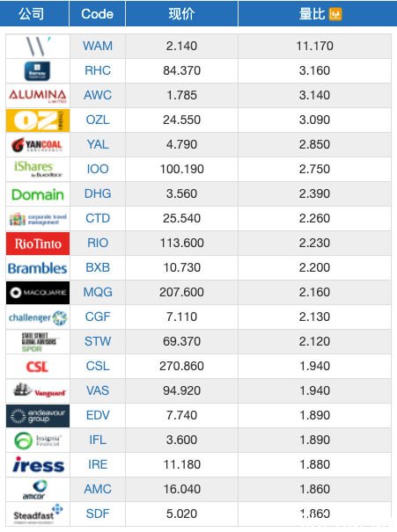The image size is (397, 532).
Task: Open the SDF stock code link
Action: 98,514
